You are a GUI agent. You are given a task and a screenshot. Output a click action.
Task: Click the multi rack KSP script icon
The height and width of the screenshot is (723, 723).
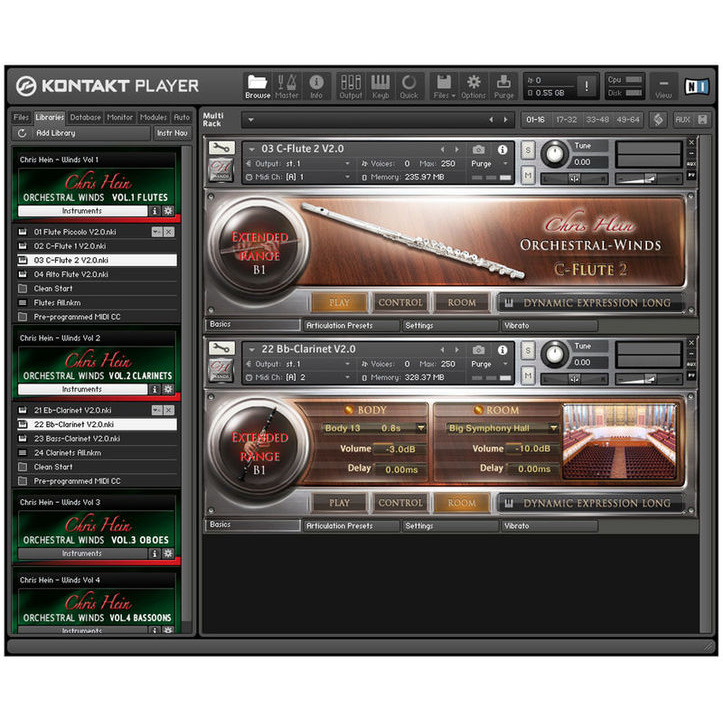click(x=659, y=120)
